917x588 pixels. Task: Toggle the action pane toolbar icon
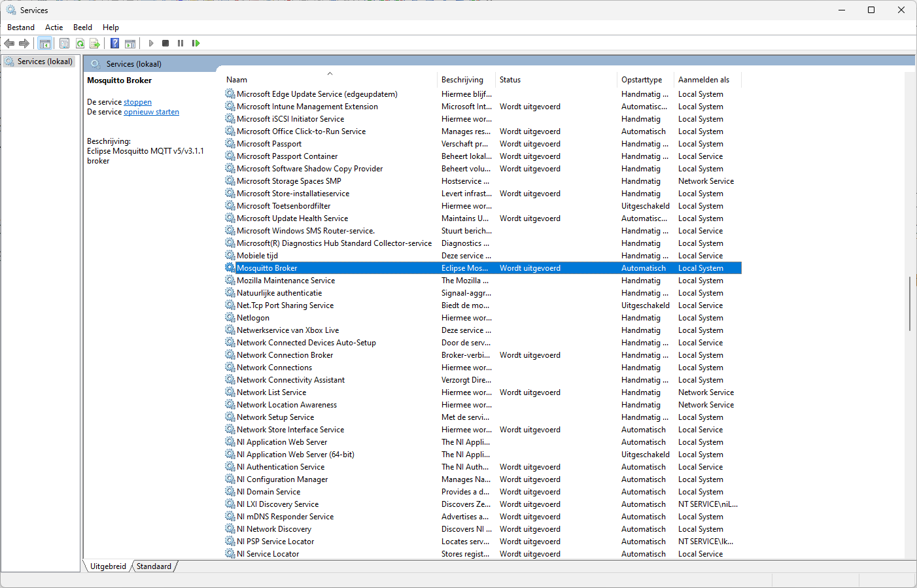[130, 43]
